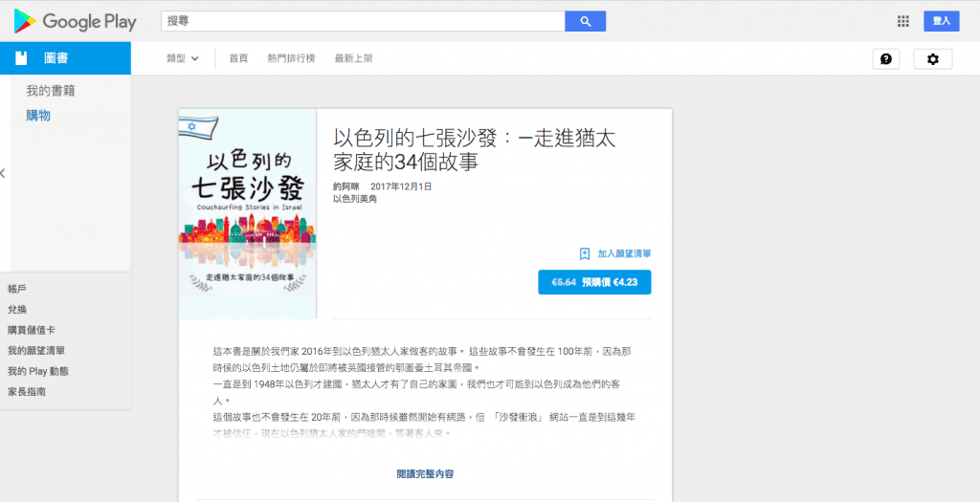This screenshot has height=502, width=980.
Task: Collapse the sidebar with the left arrow
Action: [x=3, y=174]
